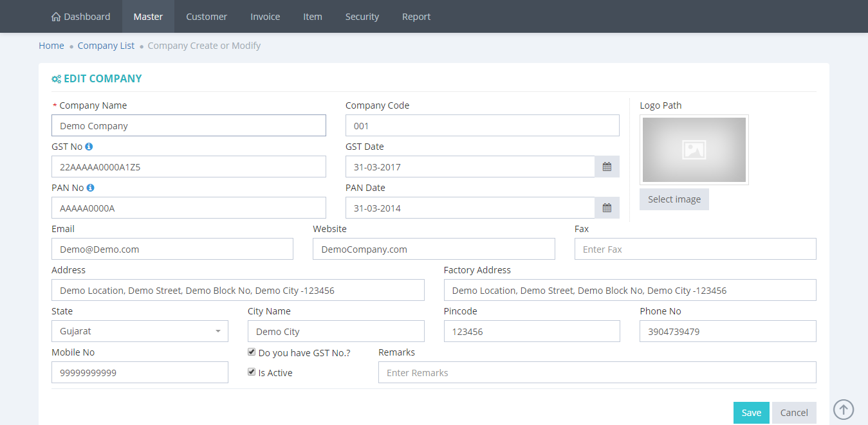Click the GST No info icon
Image resolution: width=868 pixels, height=425 pixels.
pyautogui.click(x=89, y=147)
